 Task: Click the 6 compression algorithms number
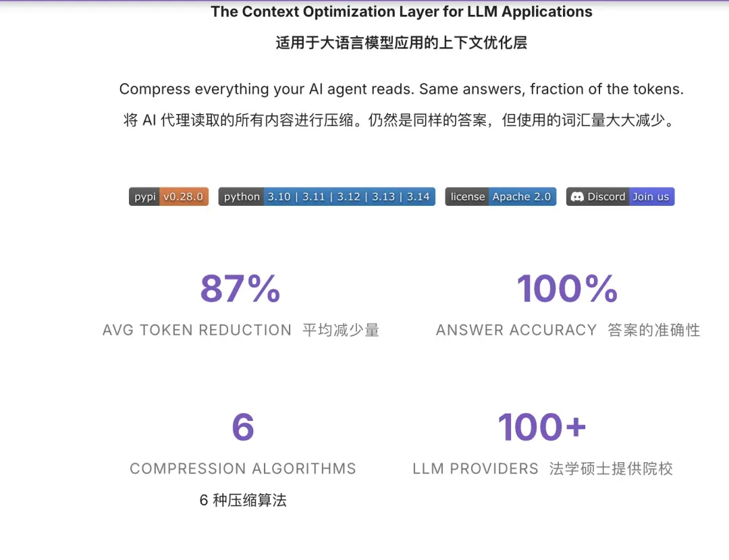click(x=243, y=427)
